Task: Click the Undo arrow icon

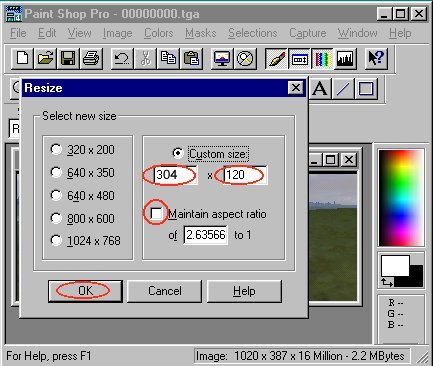Action: point(122,59)
